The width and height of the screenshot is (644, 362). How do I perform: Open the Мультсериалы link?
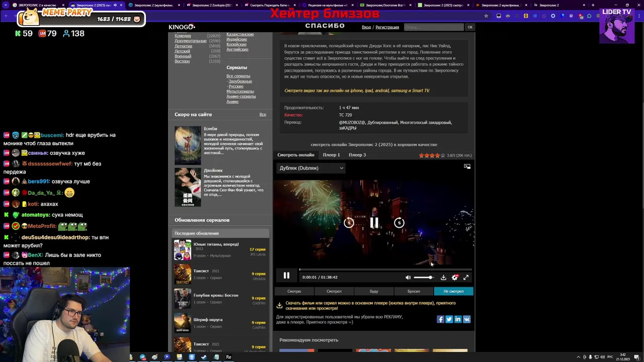240,91
